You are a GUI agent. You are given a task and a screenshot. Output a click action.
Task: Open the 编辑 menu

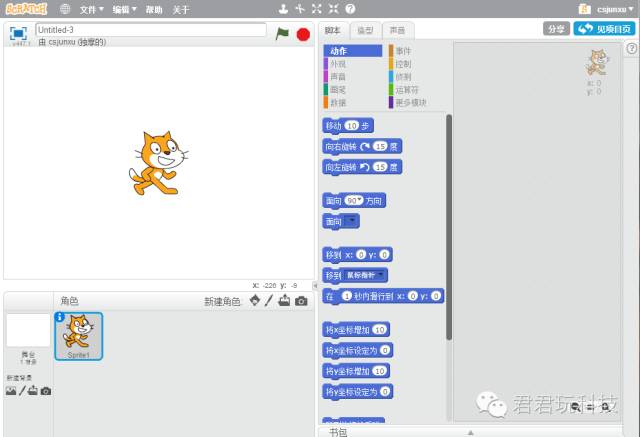(x=124, y=9)
